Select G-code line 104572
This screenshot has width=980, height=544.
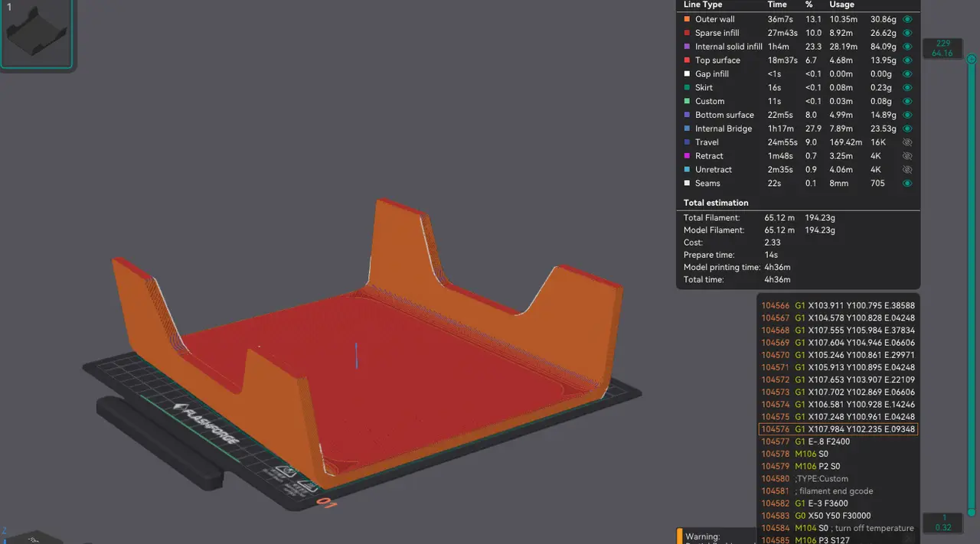(x=838, y=379)
